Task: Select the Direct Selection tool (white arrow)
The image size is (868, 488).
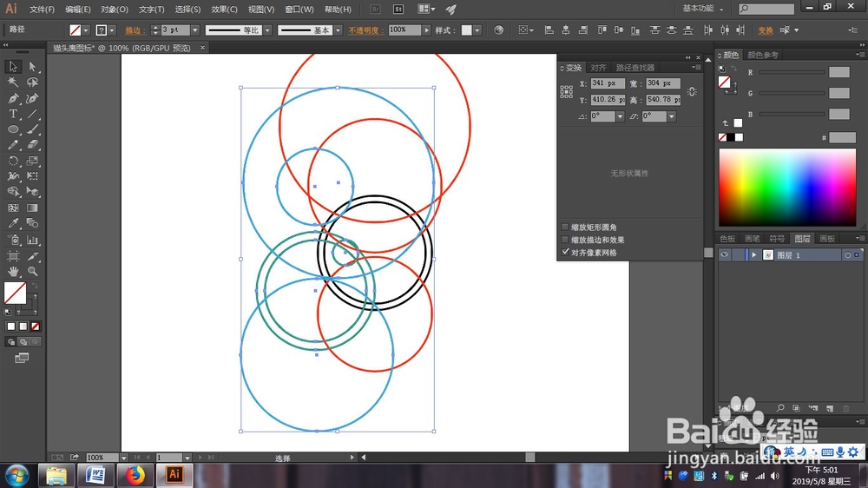Action: pyautogui.click(x=32, y=67)
